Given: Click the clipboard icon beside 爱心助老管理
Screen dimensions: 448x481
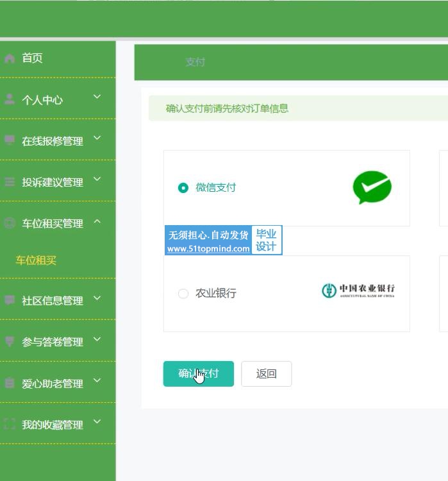Looking at the screenshot, I should pyautogui.click(x=10, y=383).
